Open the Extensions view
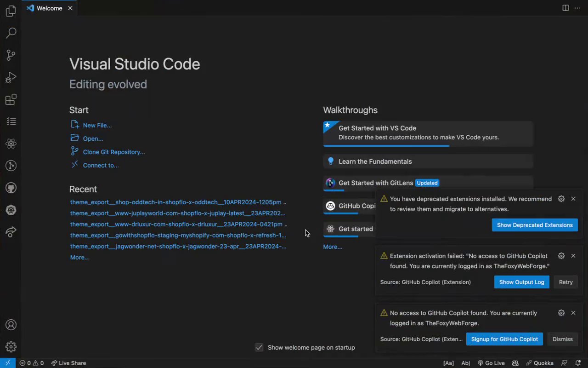This screenshot has height=368, width=588. pyautogui.click(x=11, y=100)
